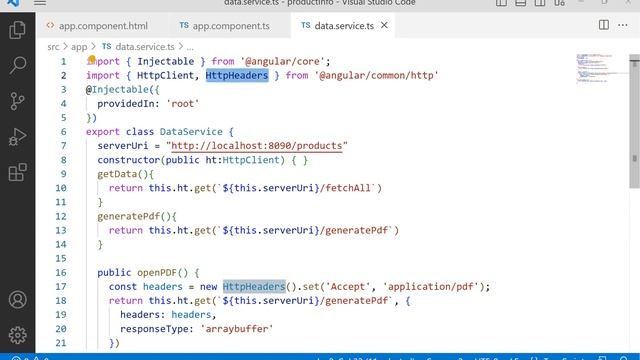
Task: Click the vertical editor scrollbar
Action: pos(634,121)
